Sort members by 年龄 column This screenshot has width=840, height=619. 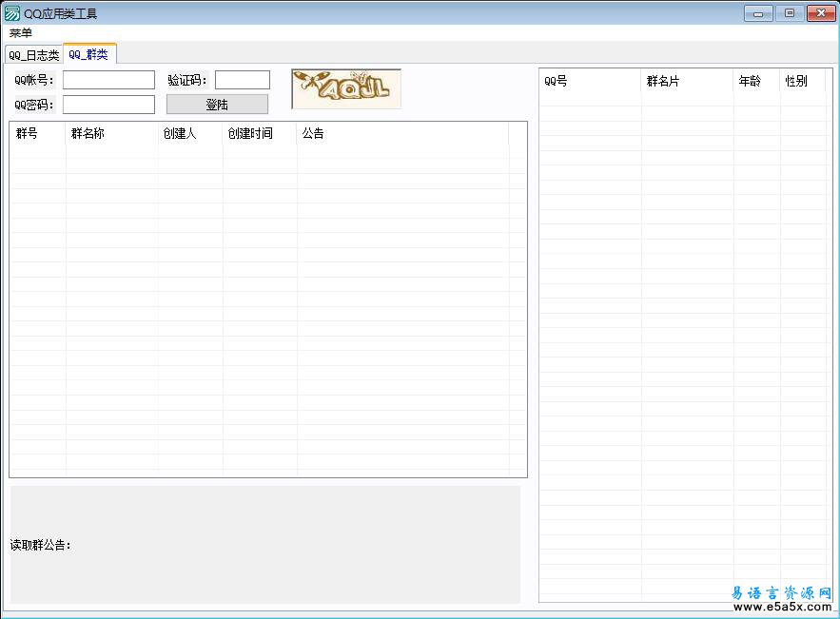756,81
